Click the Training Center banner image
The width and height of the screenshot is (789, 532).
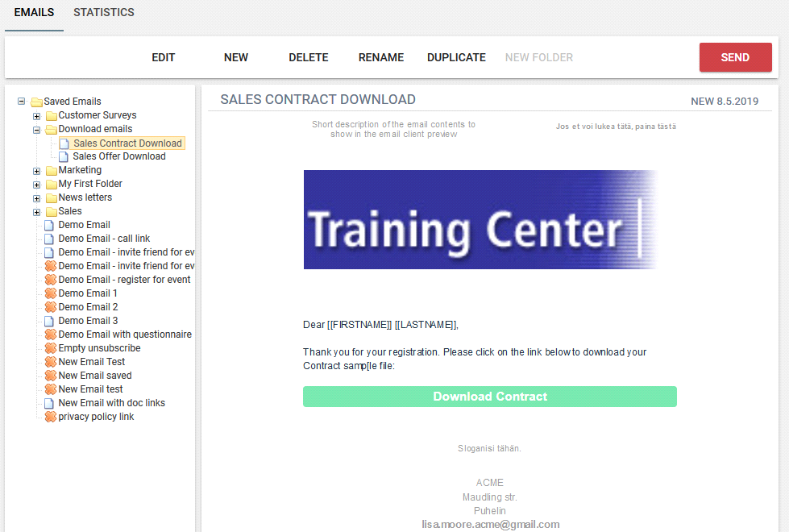480,219
